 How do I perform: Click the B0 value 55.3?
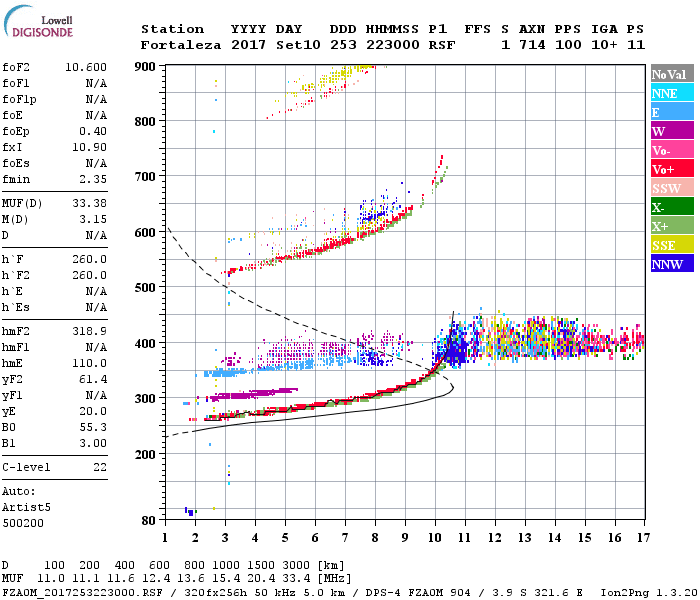[93, 428]
